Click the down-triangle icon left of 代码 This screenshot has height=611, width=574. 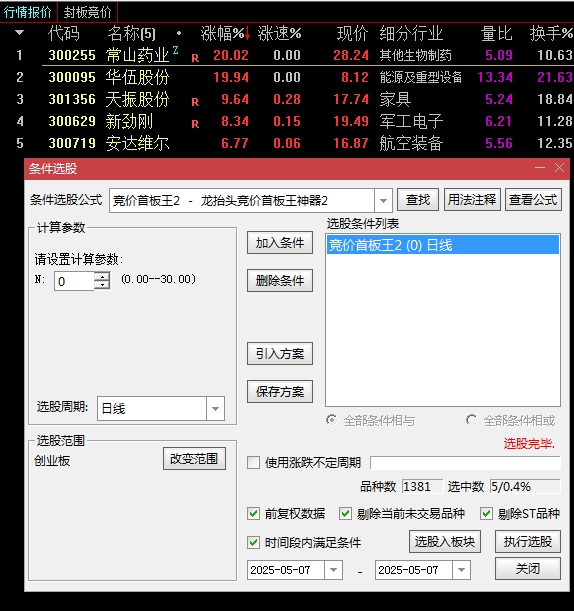[x=19, y=33]
